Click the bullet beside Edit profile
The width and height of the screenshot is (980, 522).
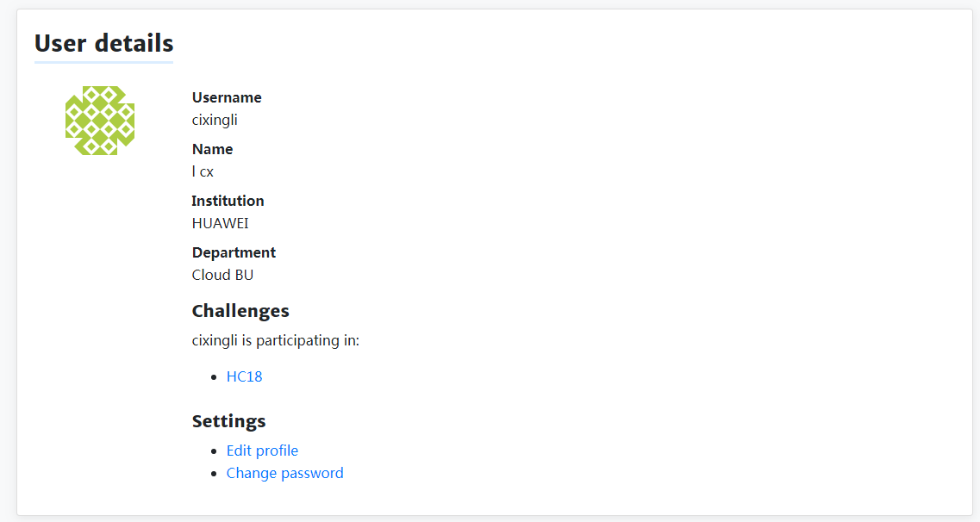[x=214, y=451]
